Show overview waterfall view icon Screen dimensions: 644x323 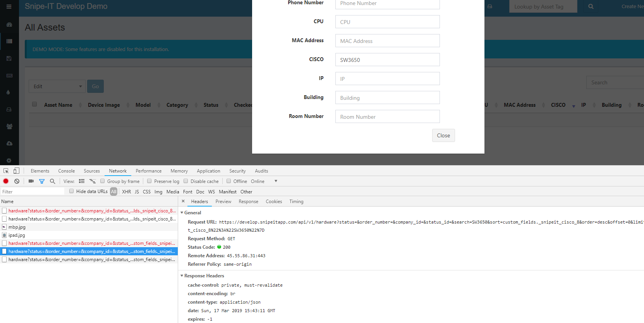(93, 181)
